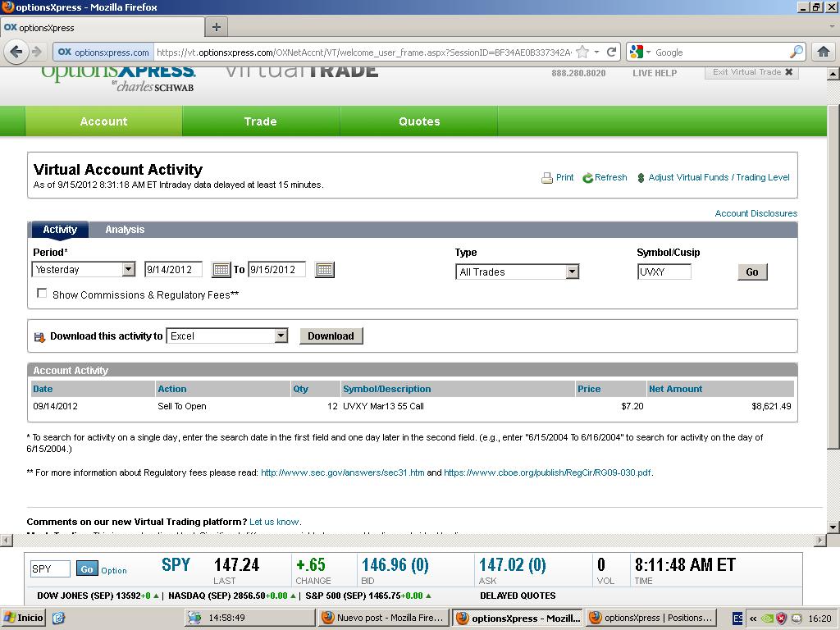840x630 pixels.
Task: Click the start date field 9/14/2012
Action: pyautogui.click(x=174, y=269)
